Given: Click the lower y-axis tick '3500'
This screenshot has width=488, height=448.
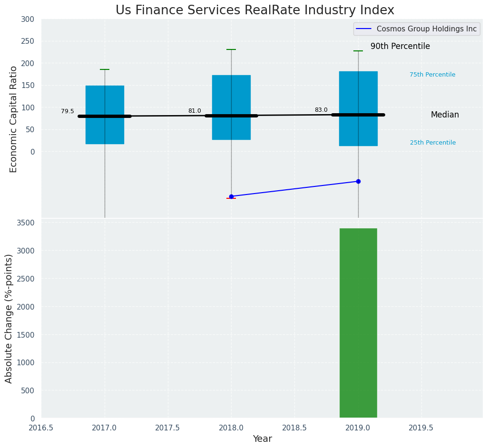Looking at the screenshot, I should pyautogui.click(x=25, y=223).
